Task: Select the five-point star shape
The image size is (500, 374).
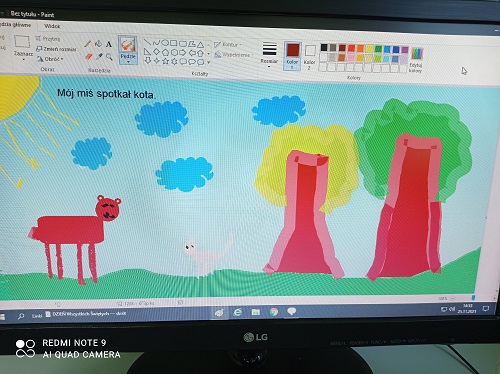Action: coord(165,61)
